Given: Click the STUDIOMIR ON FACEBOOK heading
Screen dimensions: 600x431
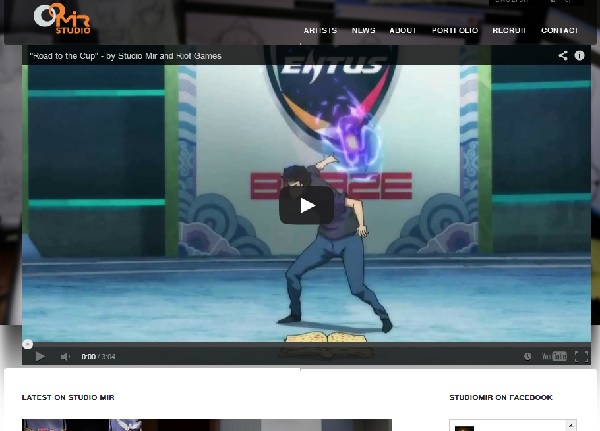Looking at the screenshot, I should click(x=501, y=397).
